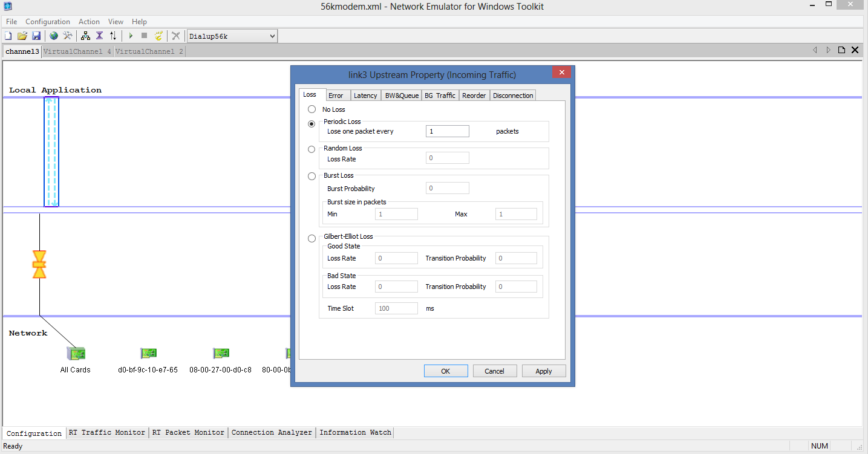Stop the emulation using the Stop icon
Image resolution: width=868 pixels, height=454 pixels.
coord(145,36)
